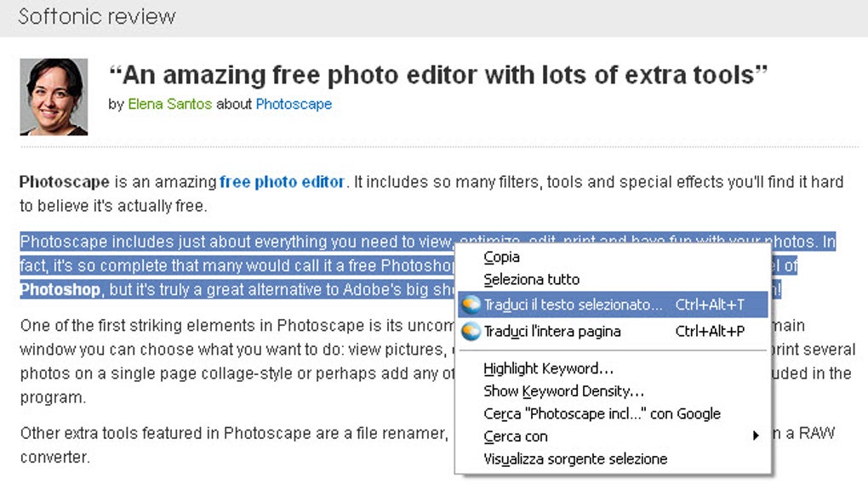Click the text "to believe it's actually free."
This screenshot has height=484, width=868.
[x=113, y=206]
